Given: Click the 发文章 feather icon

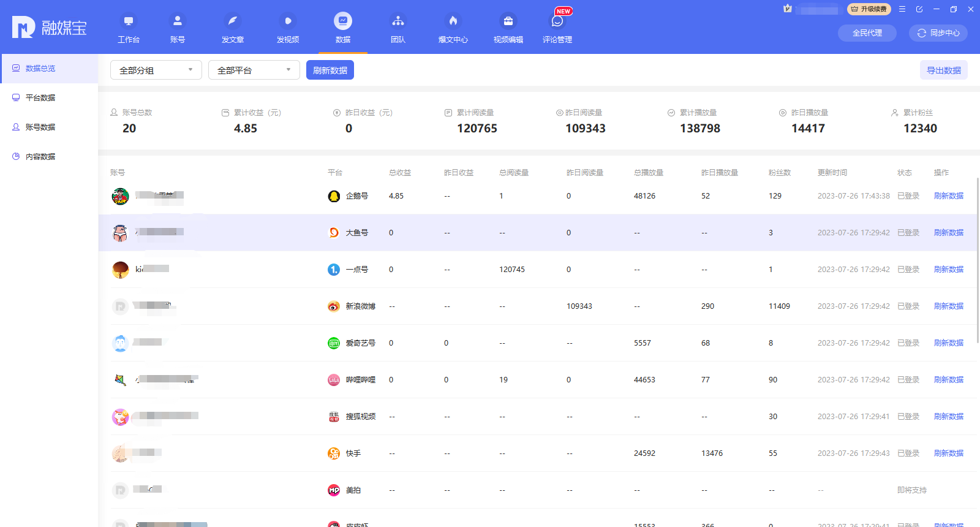Looking at the screenshot, I should 233,21.
